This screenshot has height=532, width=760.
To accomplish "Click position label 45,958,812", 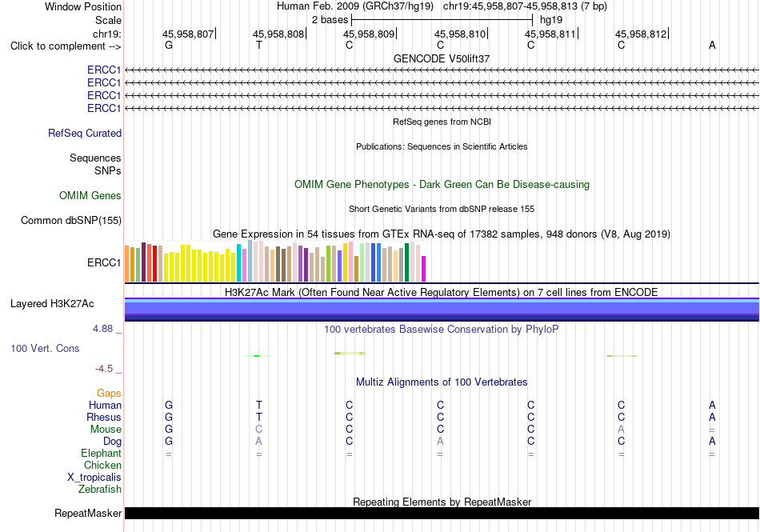I will pos(641,34).
